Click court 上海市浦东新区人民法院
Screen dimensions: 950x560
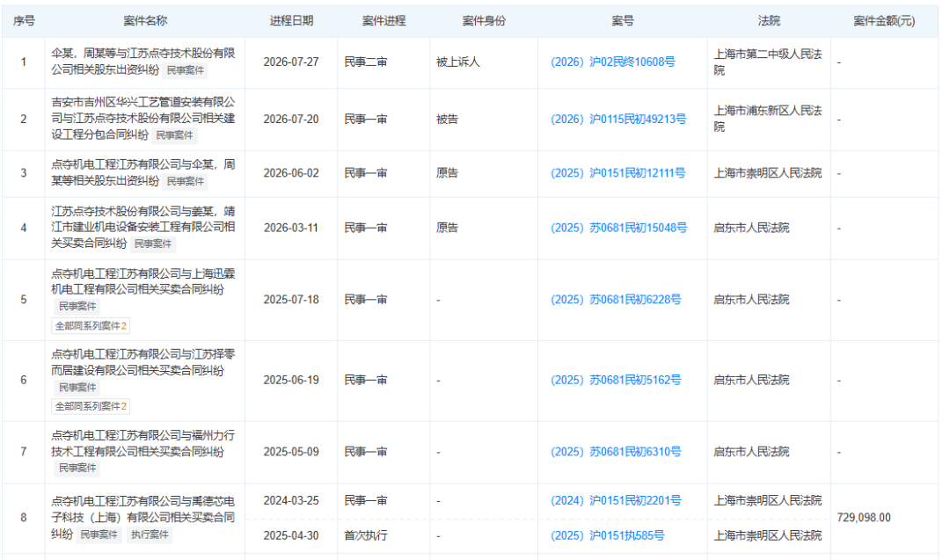[768, 119]
